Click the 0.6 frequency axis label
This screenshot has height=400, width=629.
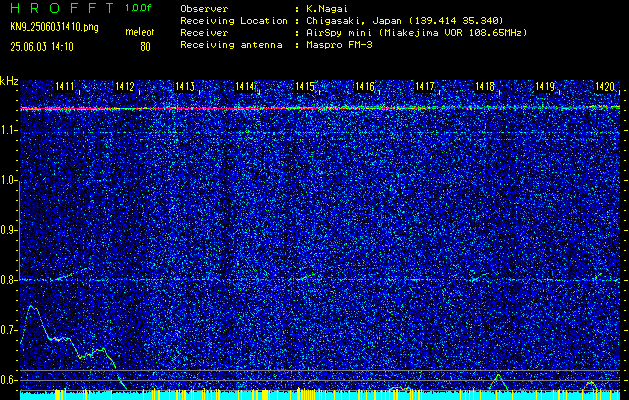(8, 380)
